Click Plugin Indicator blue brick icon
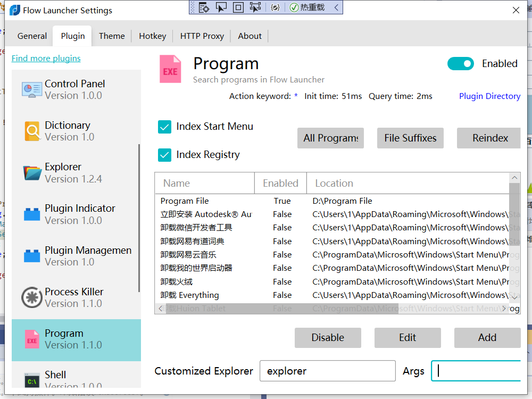Image resolution: width=532 pixels, height=399 pixels. coord(32,214)
